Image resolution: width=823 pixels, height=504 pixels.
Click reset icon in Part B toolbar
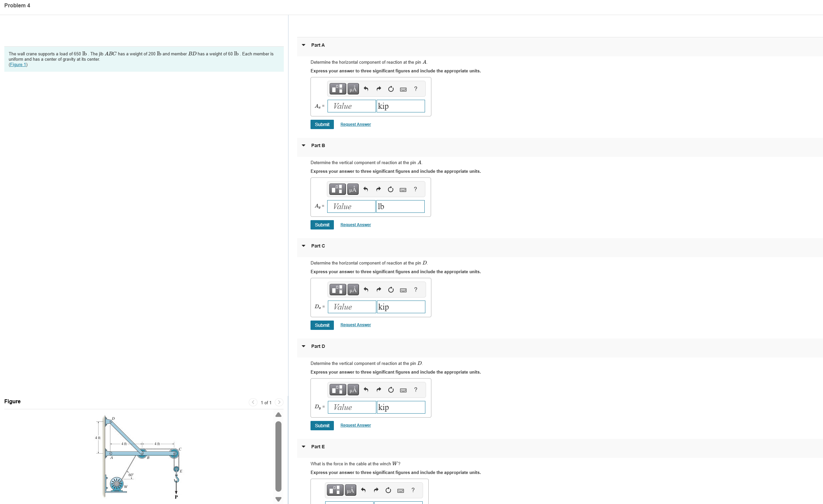(x=390, y=189)
